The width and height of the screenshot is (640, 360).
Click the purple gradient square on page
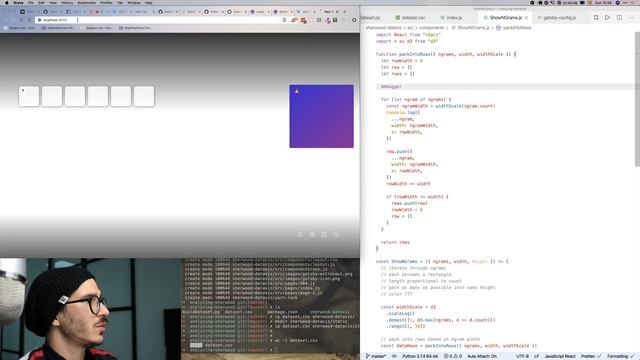pyautogui.click(x=322, y=116)
